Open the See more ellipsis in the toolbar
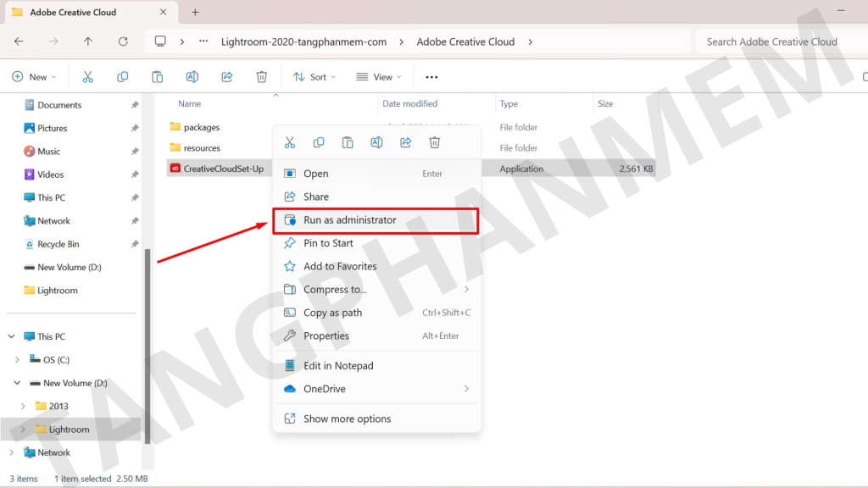 (x=431, y=77)
